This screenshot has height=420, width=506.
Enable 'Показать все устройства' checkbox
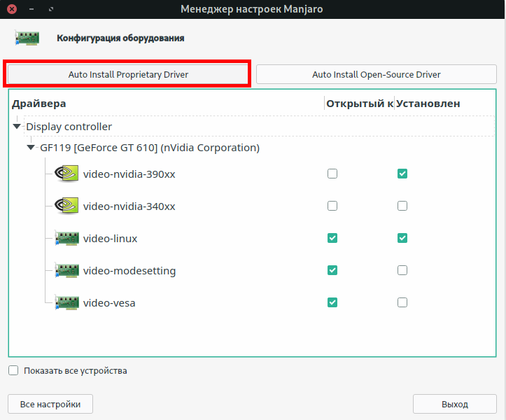point(13,370)
